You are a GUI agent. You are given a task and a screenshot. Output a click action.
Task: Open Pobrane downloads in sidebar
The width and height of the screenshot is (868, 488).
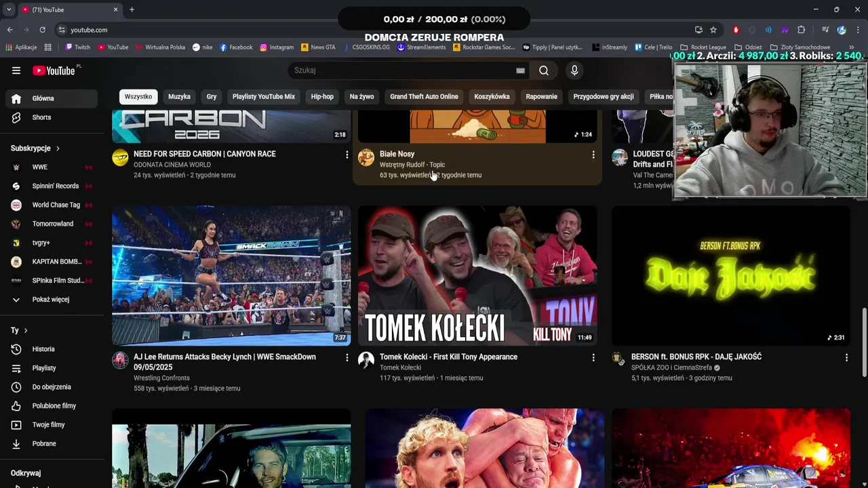(x=52, y=444)
